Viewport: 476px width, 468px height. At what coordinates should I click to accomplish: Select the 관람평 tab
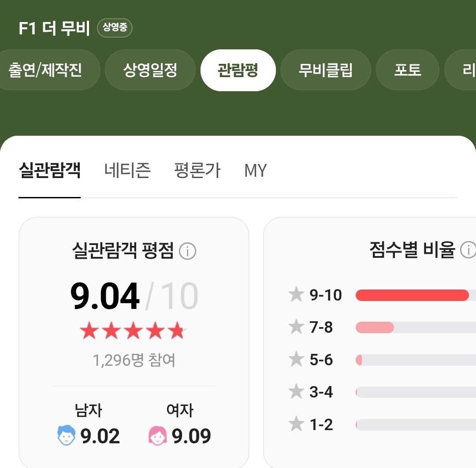tap(238, 70)
